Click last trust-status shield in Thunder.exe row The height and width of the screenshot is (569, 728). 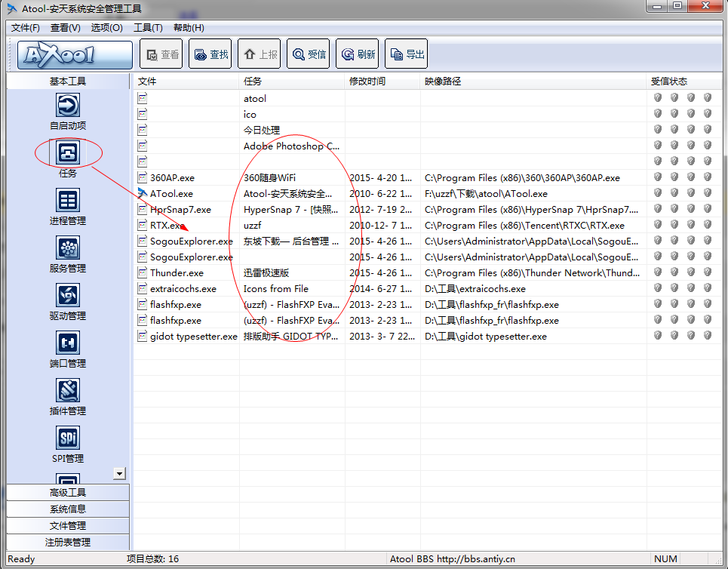tap(708, 272)
